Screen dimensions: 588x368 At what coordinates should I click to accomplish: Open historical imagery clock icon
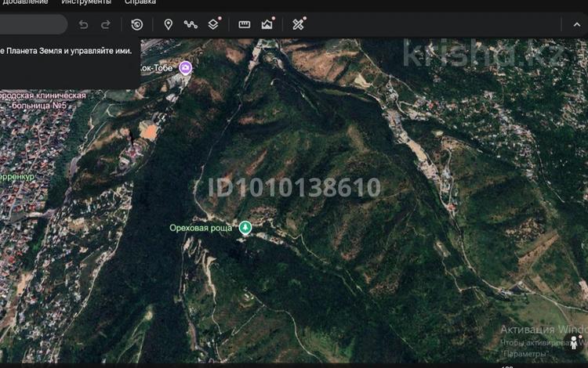(x=136, y=24)
